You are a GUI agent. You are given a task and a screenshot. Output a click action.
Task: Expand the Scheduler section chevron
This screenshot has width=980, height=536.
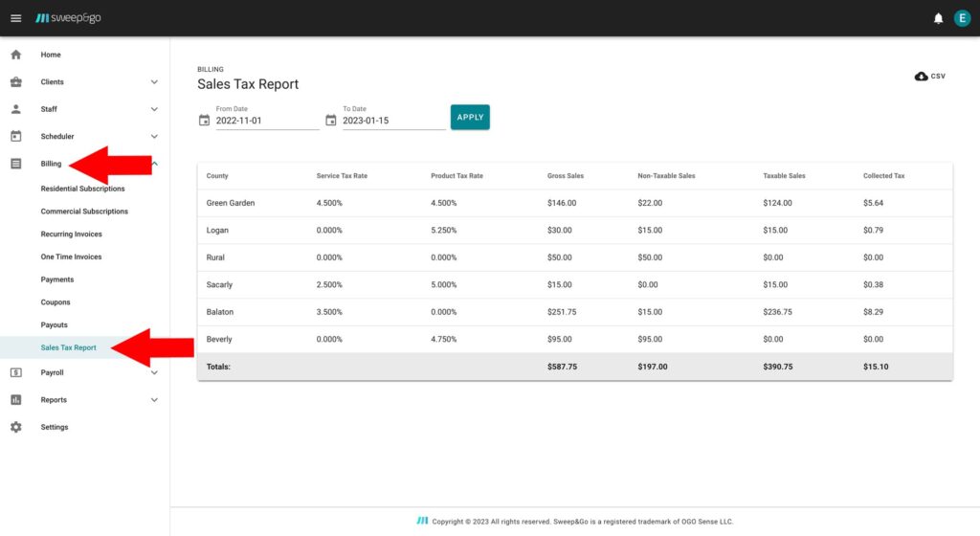coord(154,137)
